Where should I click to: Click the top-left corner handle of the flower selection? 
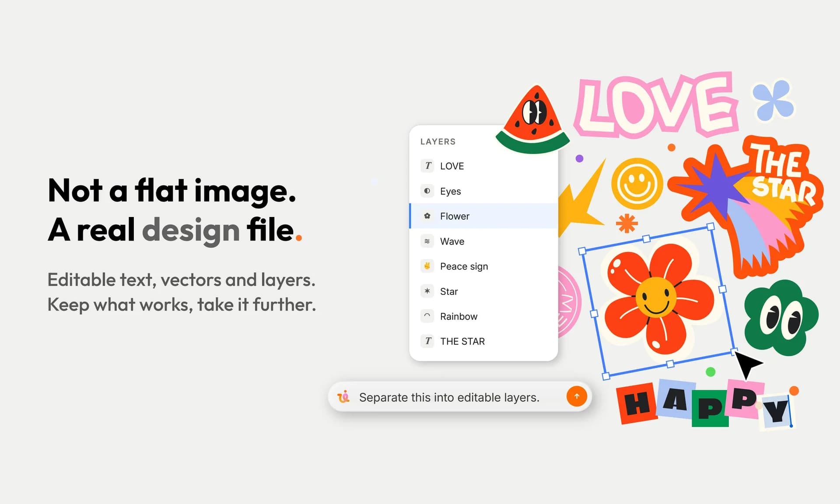[x=582, y=251]
